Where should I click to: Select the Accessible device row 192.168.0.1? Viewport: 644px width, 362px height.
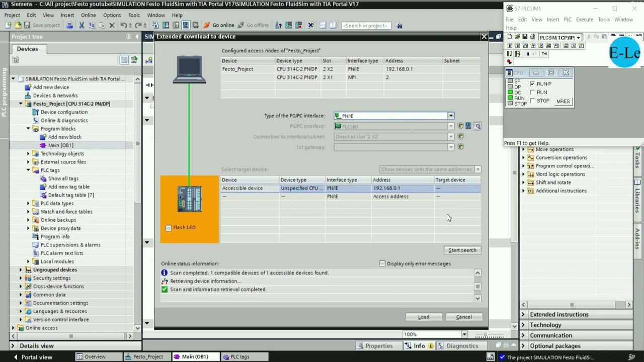pyautogui.click(x=351, y=189)
